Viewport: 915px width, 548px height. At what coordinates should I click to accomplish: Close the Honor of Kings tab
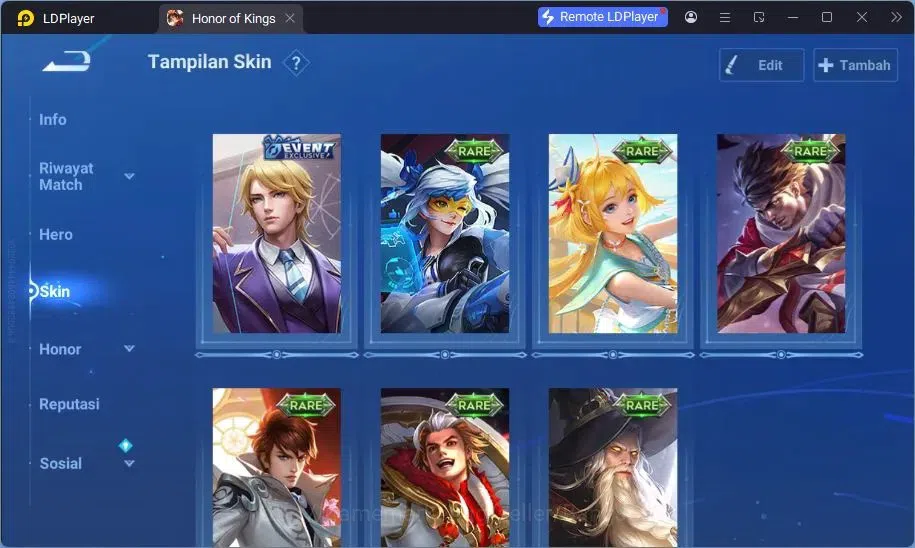290,18
